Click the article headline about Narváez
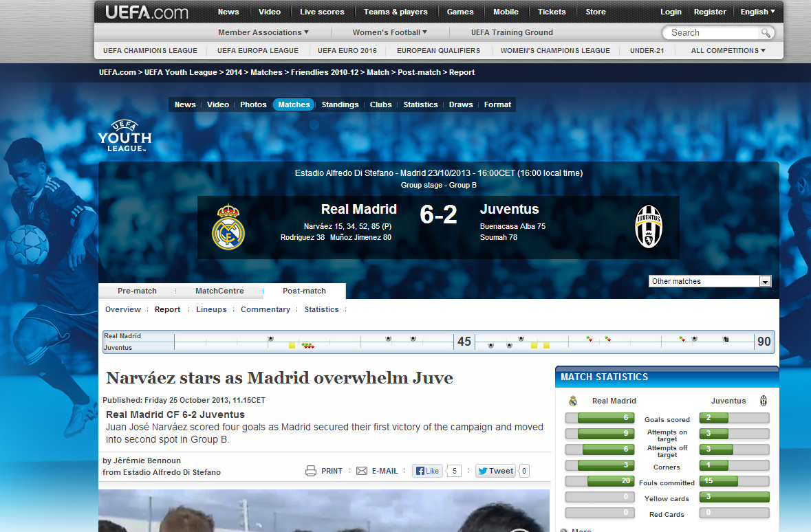811x532 pixels. (x=279, y=378)
